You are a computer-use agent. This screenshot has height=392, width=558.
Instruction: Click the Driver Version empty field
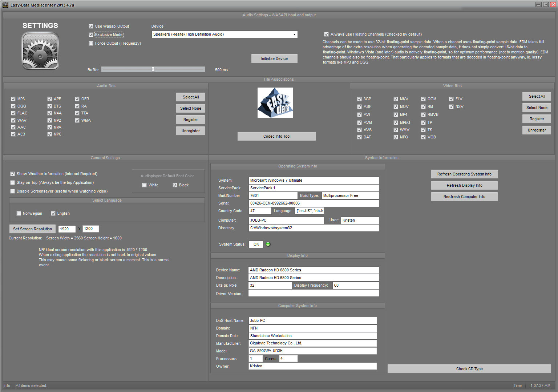(314, 293)
